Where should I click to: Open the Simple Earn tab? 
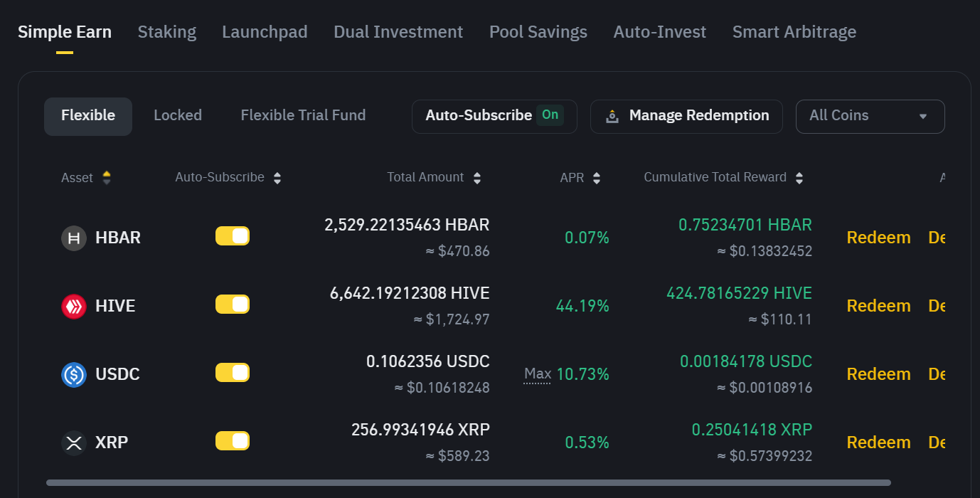pyautogui.click(x=65, y=32)
